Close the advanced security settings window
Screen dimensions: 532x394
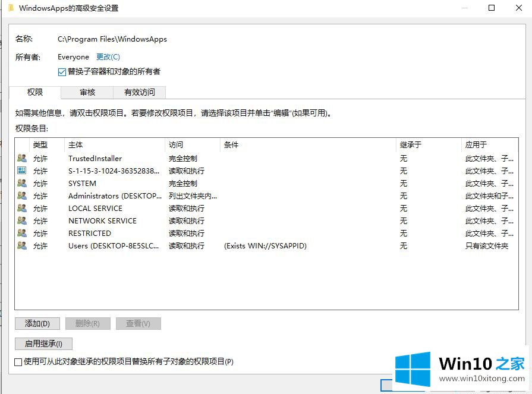point(519,8)
